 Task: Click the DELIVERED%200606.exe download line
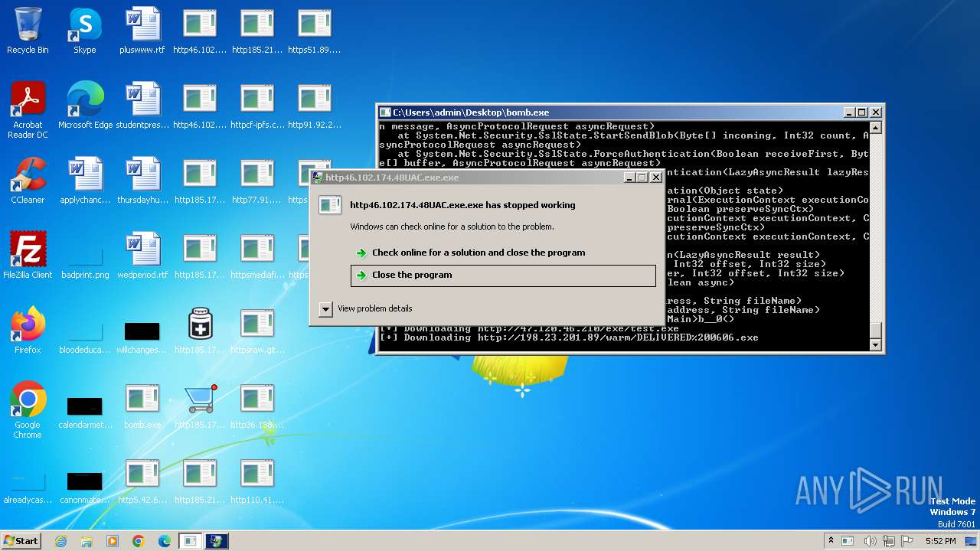click(569, 337)
